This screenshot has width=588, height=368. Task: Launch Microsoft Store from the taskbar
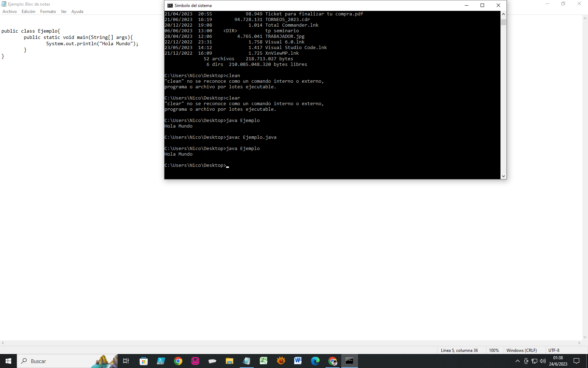tap(143, 361)
